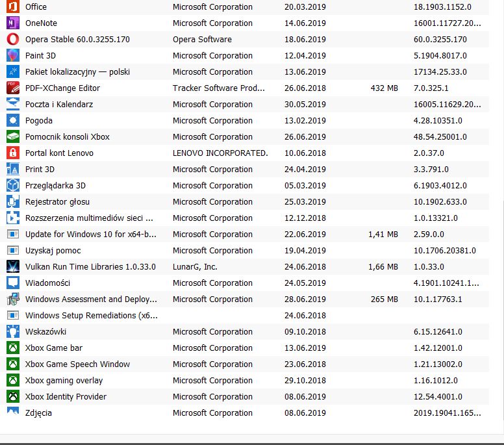Click the Print 3D icon
This screenshot has height=445, width=504.
(x=13, y=169)
